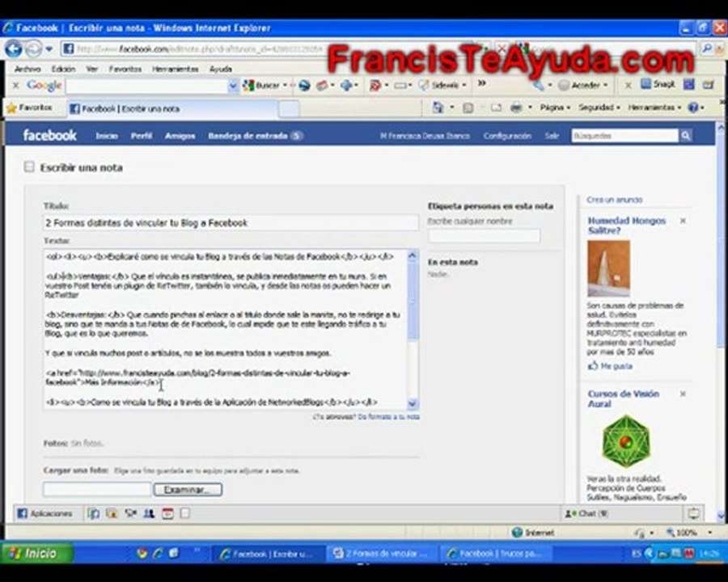728x582 pixels.
Task: Click the Facebook Búsquedas search field
Action: (625, 136)
